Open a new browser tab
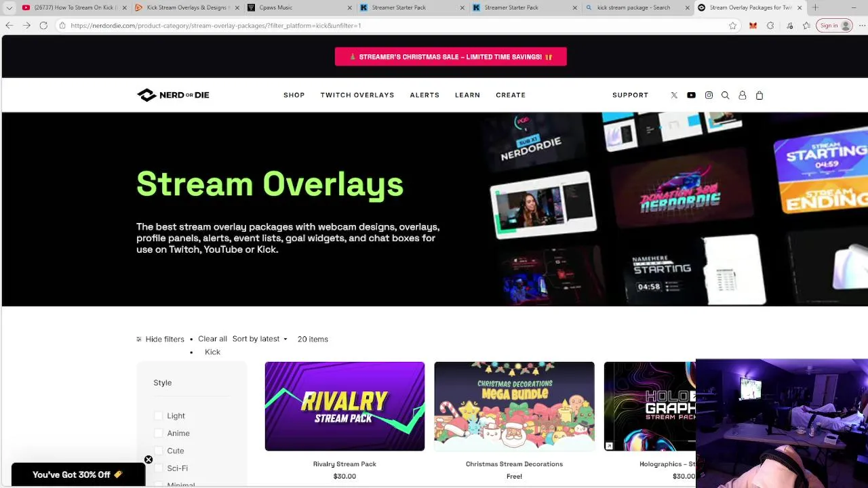 [x=816, y=7]
